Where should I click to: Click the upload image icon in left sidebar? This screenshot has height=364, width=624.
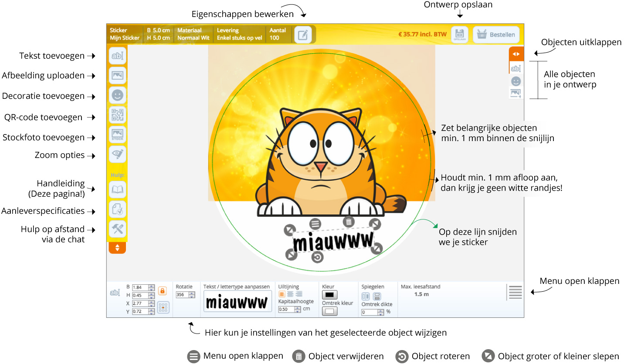point(117,75)
